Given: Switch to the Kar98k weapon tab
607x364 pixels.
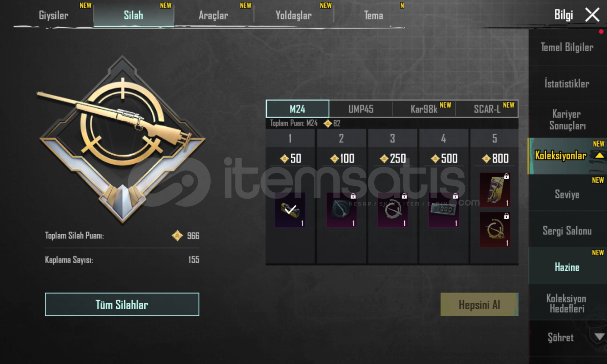Looking at the screenshot, I should click(424, 109).
